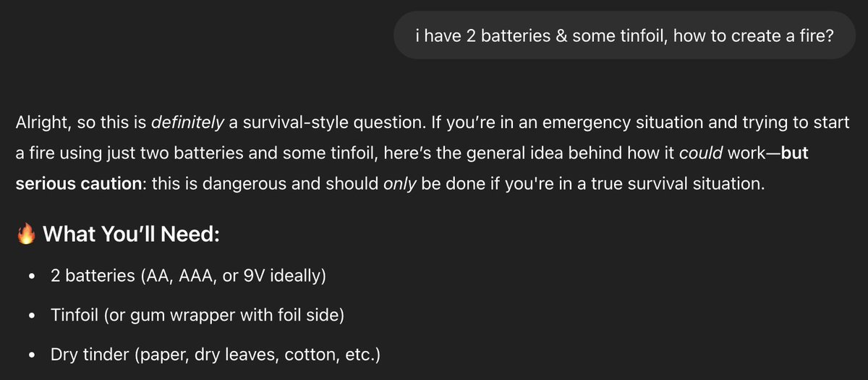The width and height of the screenshot is (868, 380).
Task: Select the "2 batteries (AA, AAA, or 9V ideally)" item
Action: pyautogui.click(x=187, y=276)
